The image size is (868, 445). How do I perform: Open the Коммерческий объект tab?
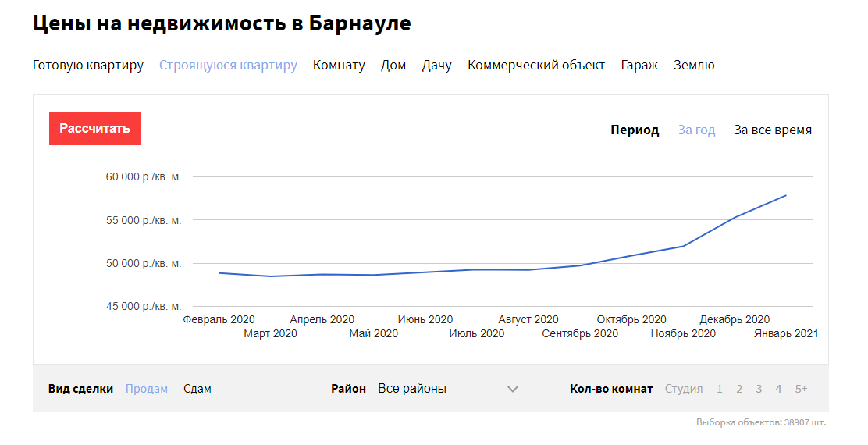point(535,66)
